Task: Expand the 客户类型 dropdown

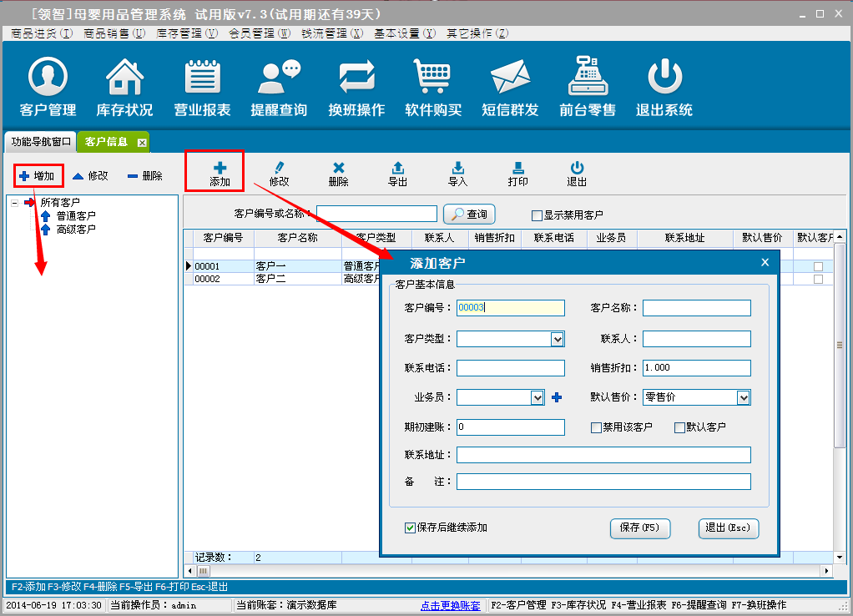Action: tap(557, 339)
